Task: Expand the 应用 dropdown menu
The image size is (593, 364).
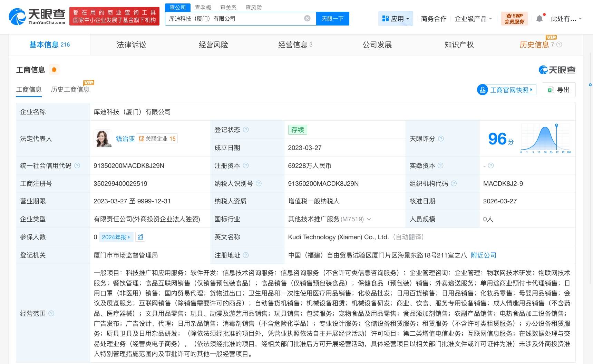Action: coord(396,19)
